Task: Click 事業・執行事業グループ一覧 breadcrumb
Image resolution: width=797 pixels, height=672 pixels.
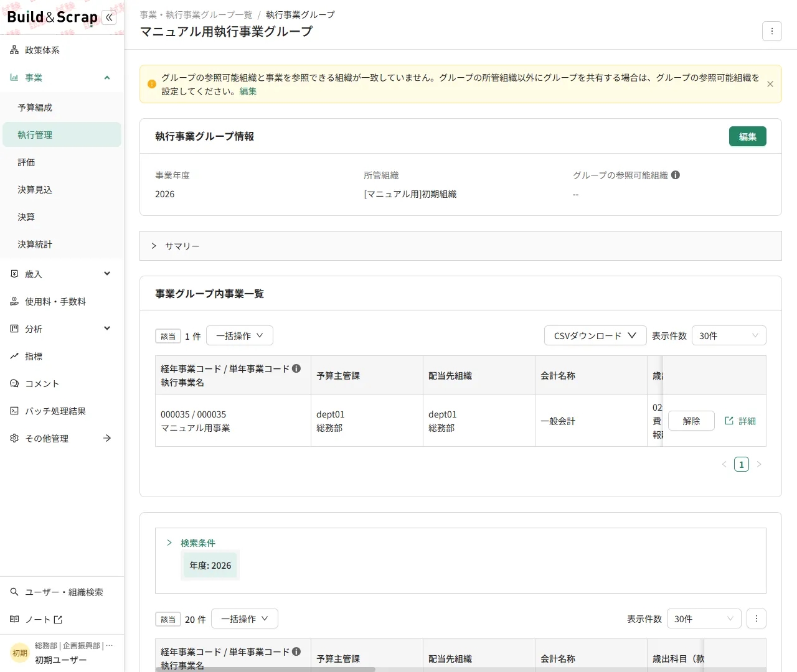Action: pos(196,14)
